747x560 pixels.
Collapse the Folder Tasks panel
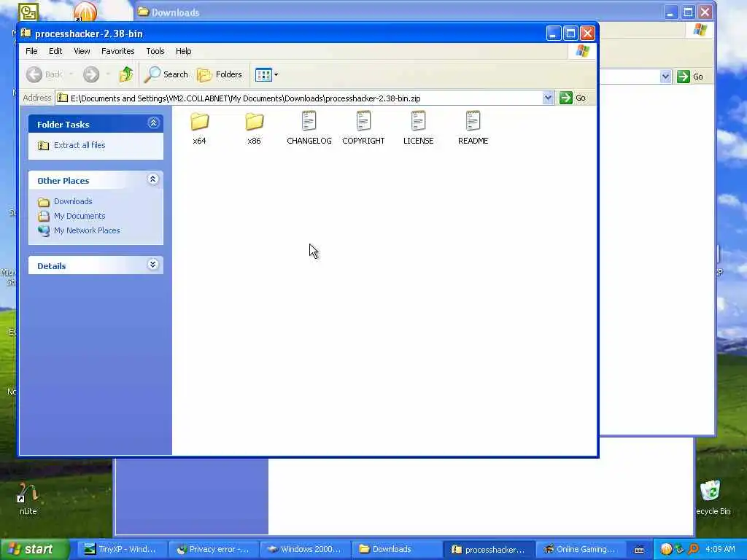click(x=153, y=123)
